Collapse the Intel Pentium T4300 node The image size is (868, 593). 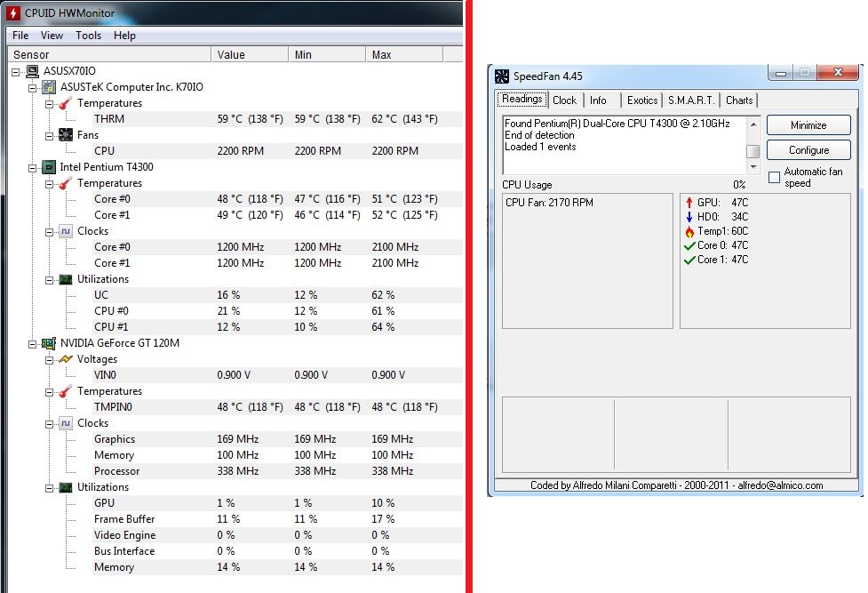coord(33,167)
